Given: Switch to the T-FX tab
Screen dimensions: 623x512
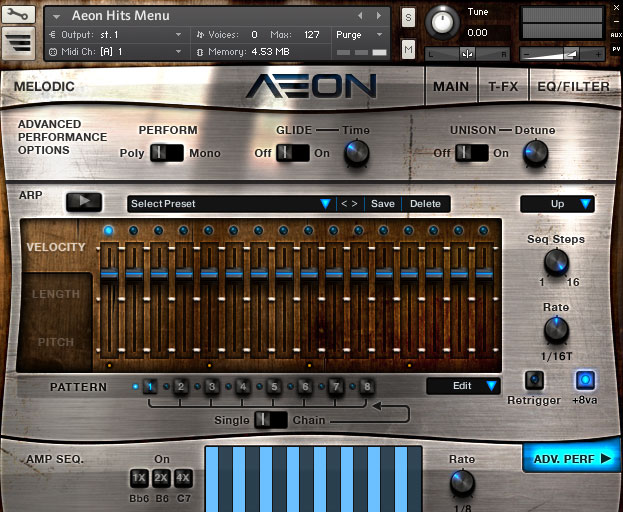Looking at the screenshot, I should [x=502, y=87].
